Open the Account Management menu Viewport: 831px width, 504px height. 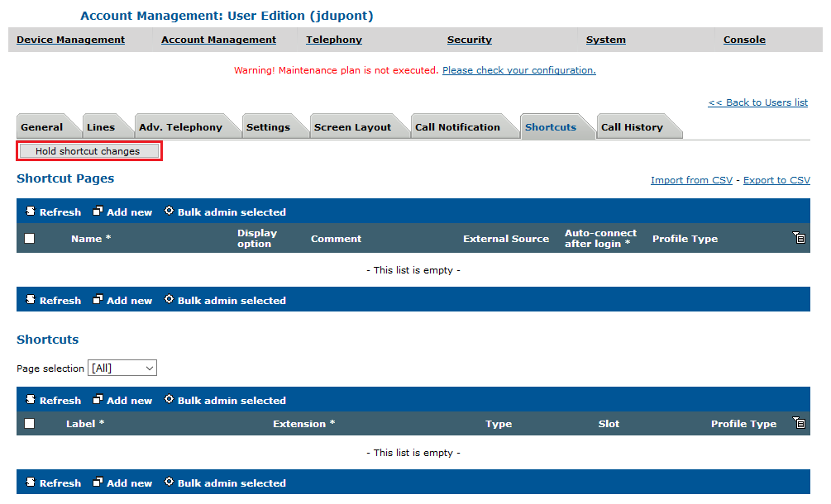(218, 40)
